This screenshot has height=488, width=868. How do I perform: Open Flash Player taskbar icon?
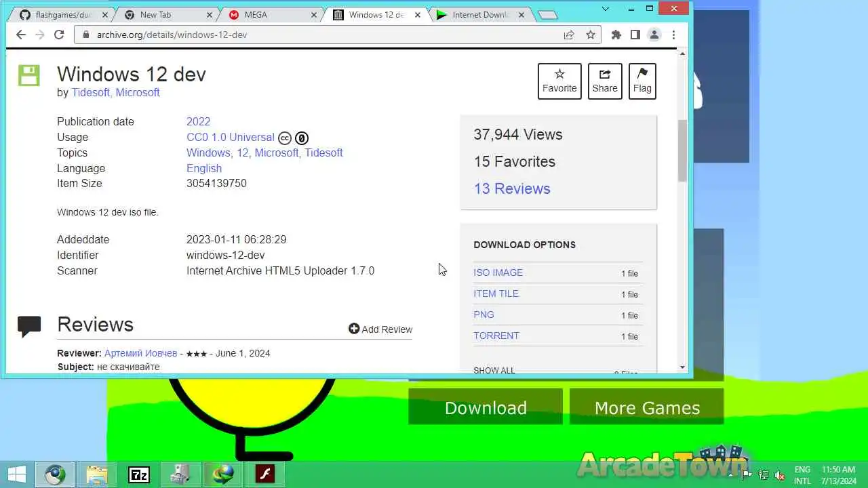pyautogui.click(x=265, y=474)
